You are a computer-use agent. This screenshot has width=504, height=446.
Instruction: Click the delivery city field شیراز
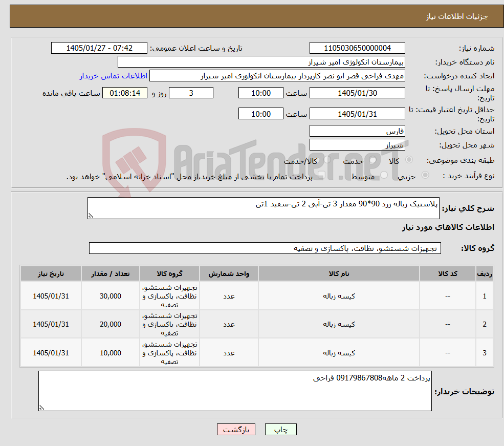(357, 145)
